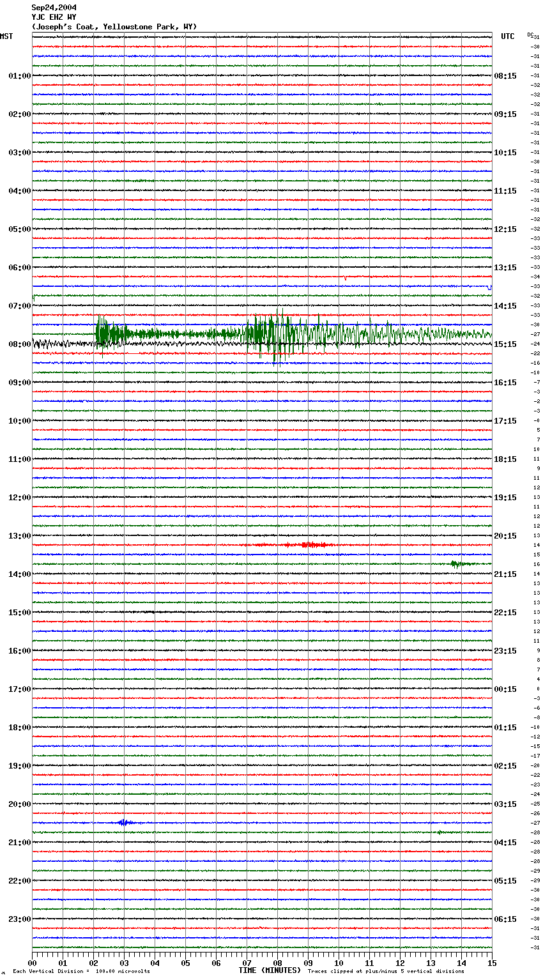Image resolution: width=543 pixels, height=980 pixels.
Task: Click the UTC time label "10:15"
Action: coord(505,153)
